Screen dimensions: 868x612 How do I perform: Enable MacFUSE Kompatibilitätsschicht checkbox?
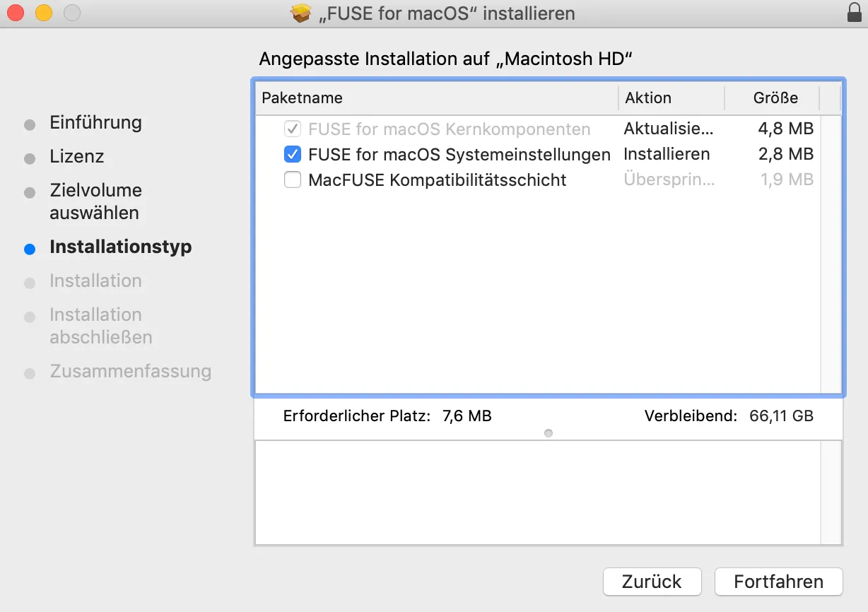click(292, 180)
